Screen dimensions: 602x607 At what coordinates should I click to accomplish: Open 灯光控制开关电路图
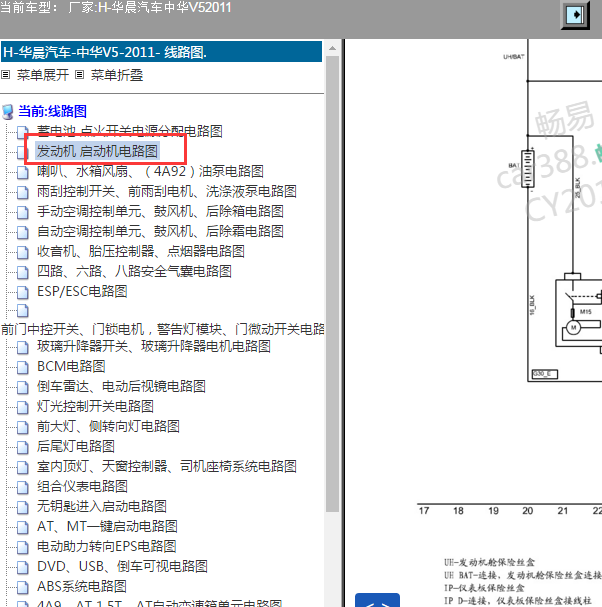[95, 406]
